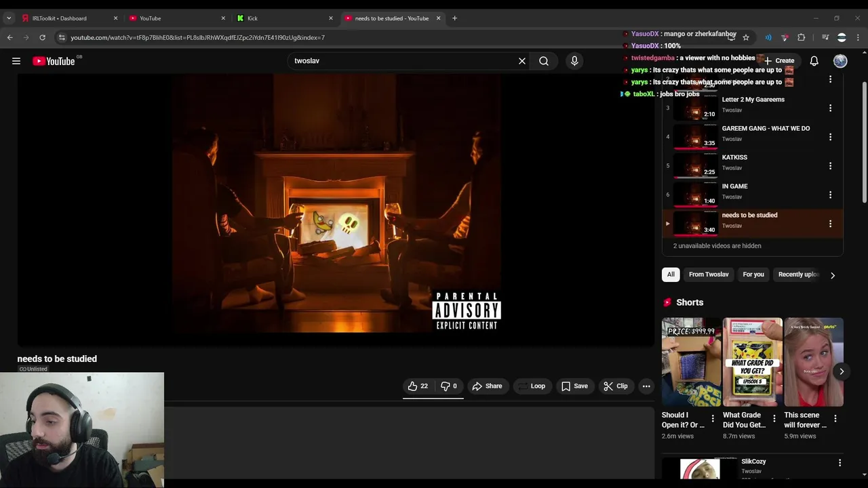
Task: Toggle the Loop button
Action: tap(531, 386)
